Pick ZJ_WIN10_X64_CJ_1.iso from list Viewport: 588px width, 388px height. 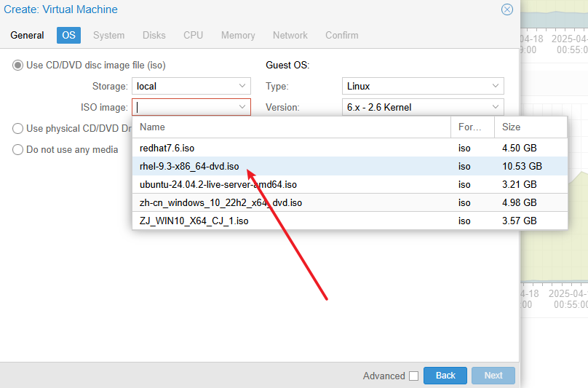(194, 221)
